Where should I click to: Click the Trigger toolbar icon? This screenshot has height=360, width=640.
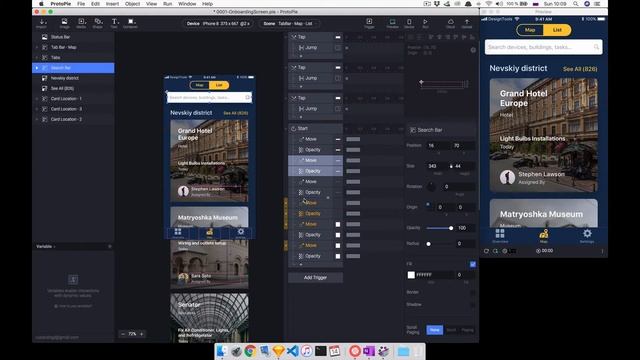[x=369, y=23]
